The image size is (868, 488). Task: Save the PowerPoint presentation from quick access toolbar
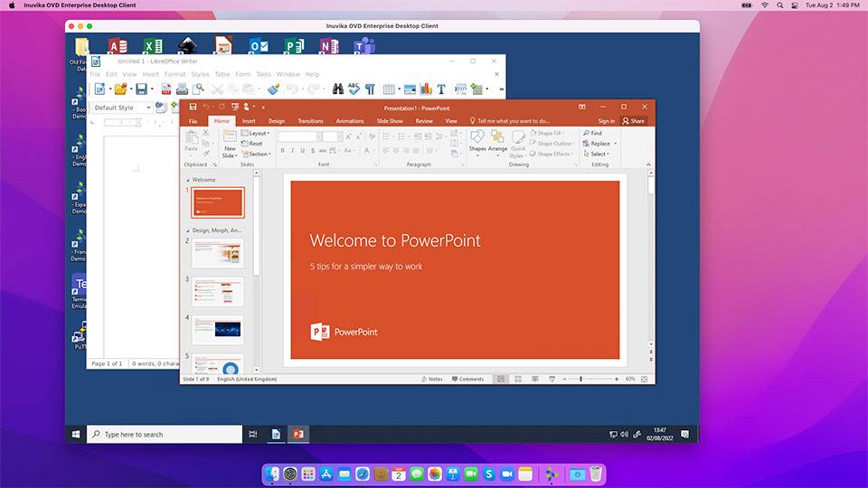193,107
